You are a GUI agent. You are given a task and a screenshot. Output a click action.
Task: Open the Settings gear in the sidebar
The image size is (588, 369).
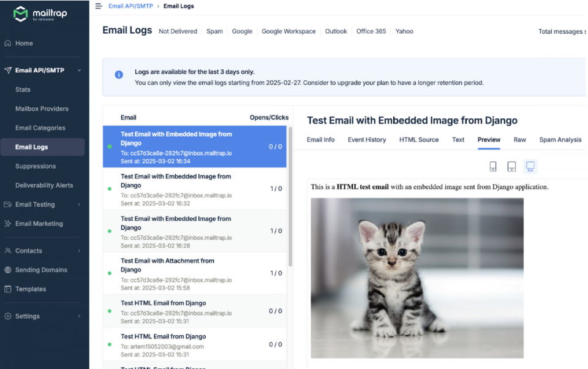[9, 316]
